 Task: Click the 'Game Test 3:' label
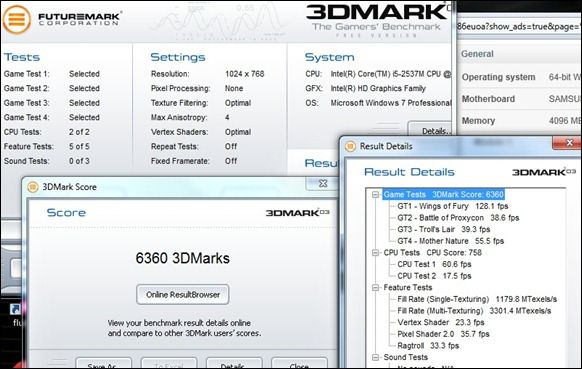click(27, 103)
